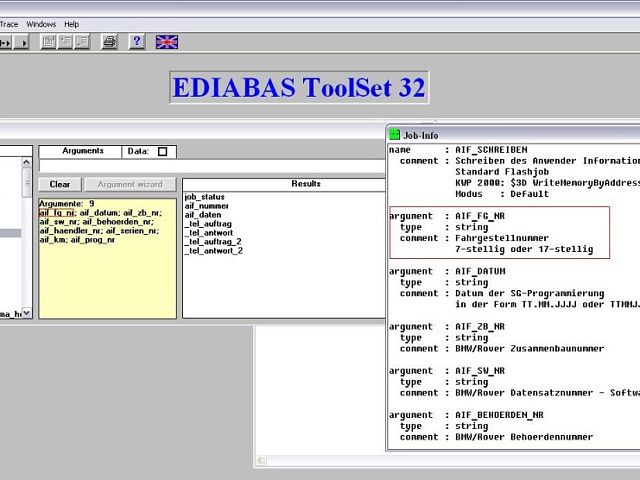640x480 pixels.
Task: Click the toolbar icon showing comment lines
Action: pos(65,42)
